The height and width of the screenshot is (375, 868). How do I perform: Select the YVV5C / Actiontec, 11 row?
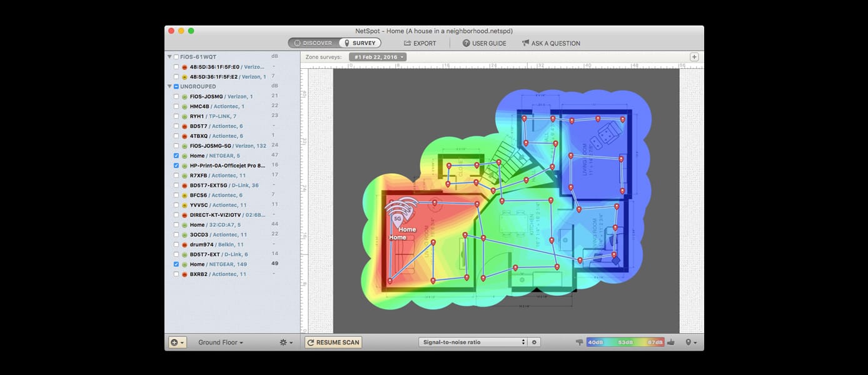click(x=232, y=205)
